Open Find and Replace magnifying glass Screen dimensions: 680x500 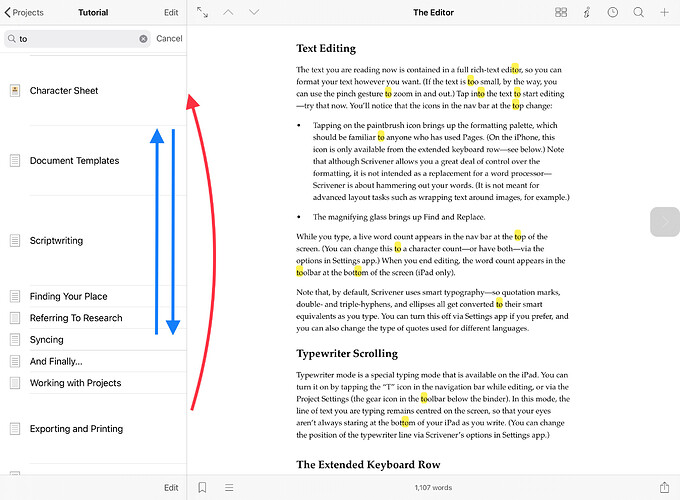[x=638, y=12]
